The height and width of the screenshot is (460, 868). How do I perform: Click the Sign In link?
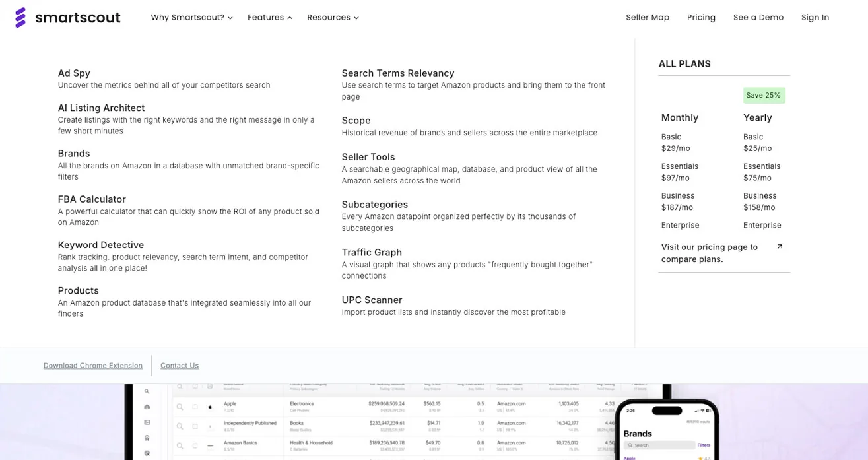coord(815,18)
